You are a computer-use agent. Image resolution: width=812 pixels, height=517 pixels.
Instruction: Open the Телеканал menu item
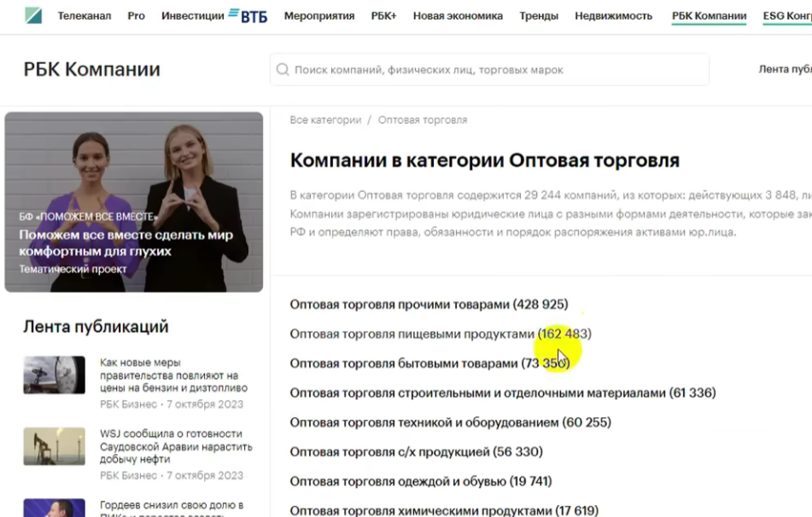pyautogui.click(x=85, y=16)
